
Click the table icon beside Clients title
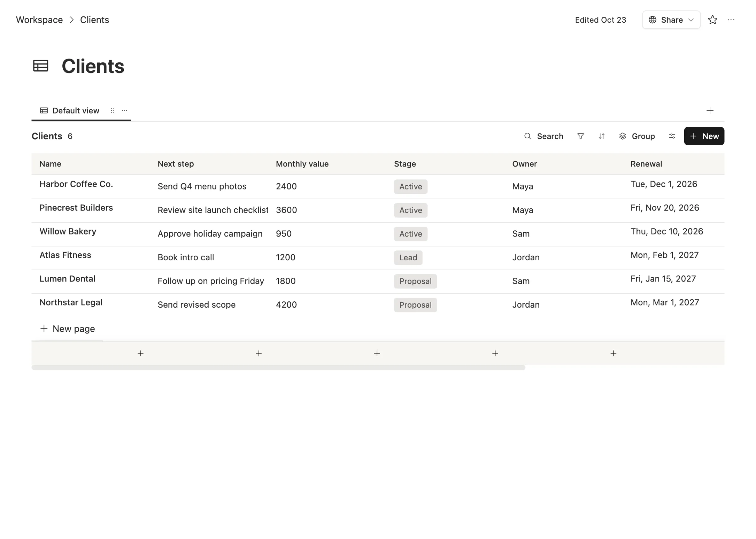(41, 66)
